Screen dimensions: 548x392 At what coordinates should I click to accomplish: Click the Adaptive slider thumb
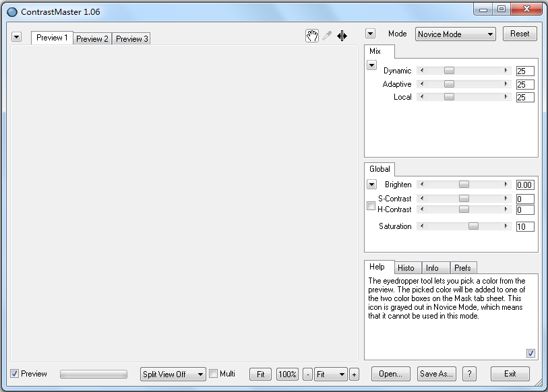(449, 84)
